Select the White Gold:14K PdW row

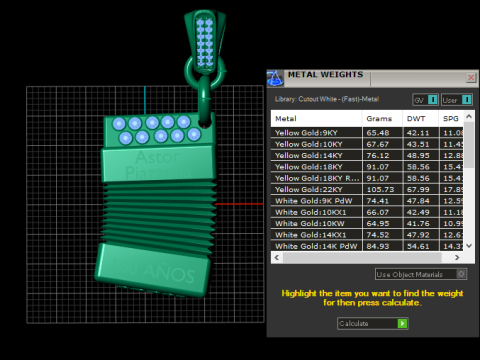pos(367,246)
